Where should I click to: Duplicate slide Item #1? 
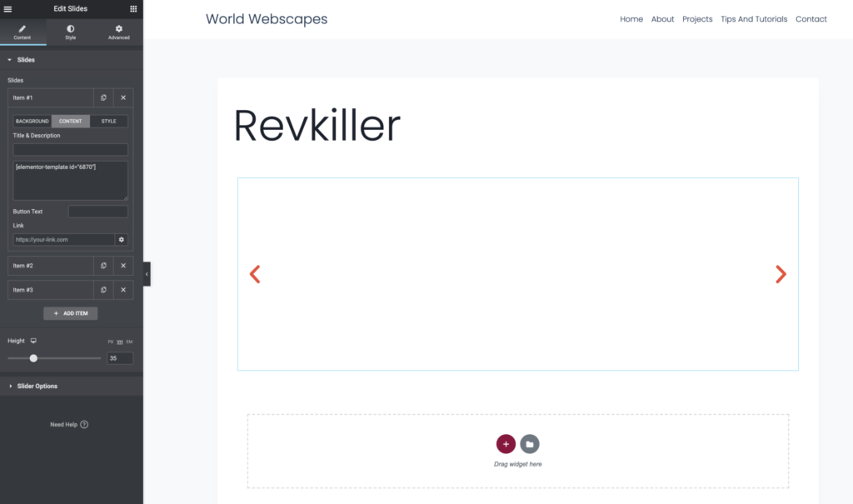[103, 98]
